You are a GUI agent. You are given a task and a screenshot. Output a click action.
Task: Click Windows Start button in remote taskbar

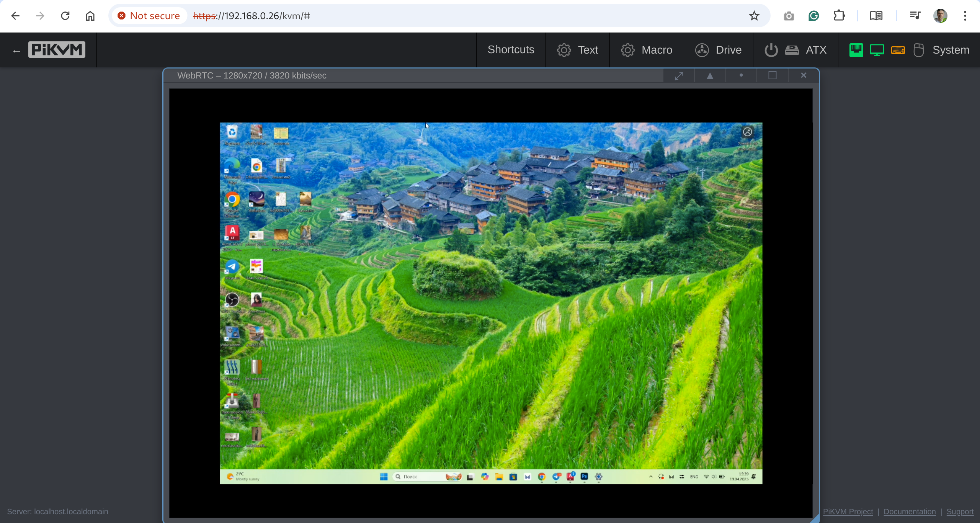tap(384, 476)
